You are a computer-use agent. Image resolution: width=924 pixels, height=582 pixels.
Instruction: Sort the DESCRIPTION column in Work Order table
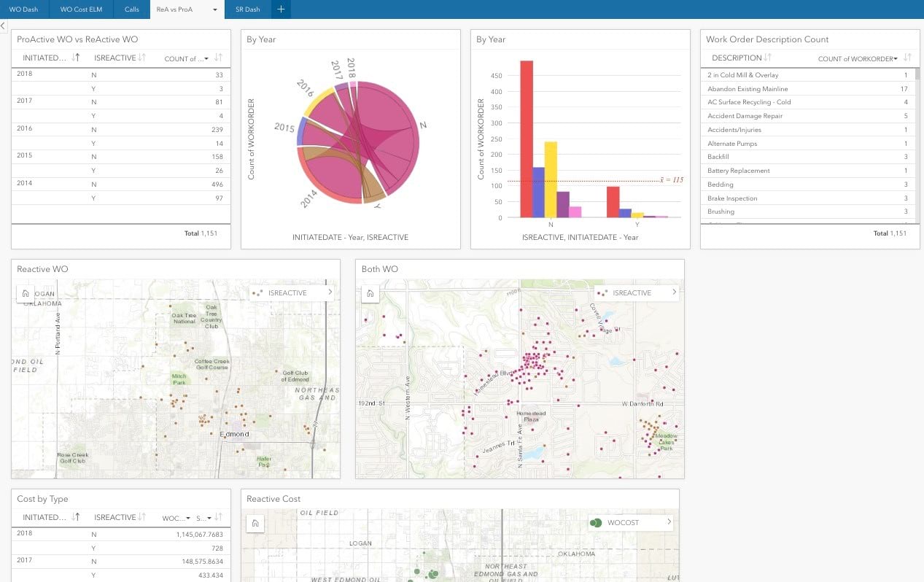click(x=768, y=58)
